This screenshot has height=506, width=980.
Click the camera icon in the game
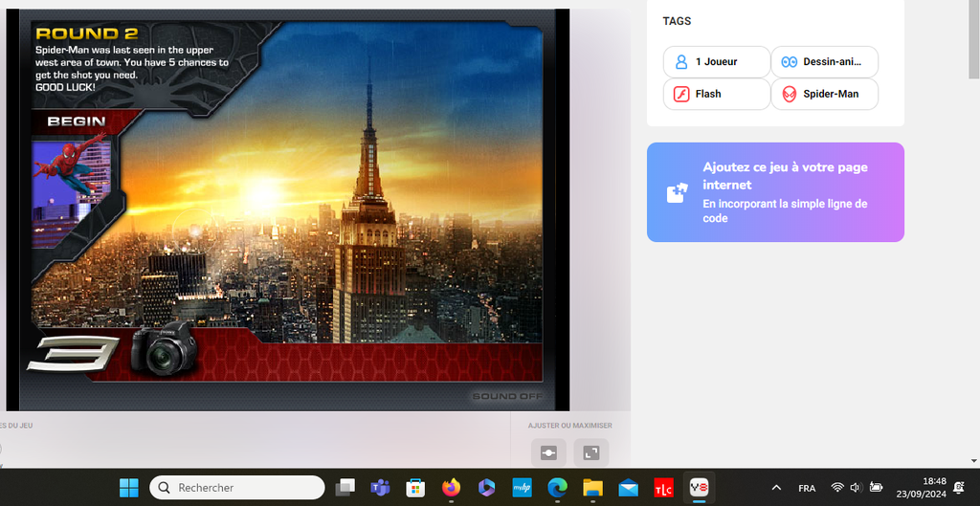(164, 348)
